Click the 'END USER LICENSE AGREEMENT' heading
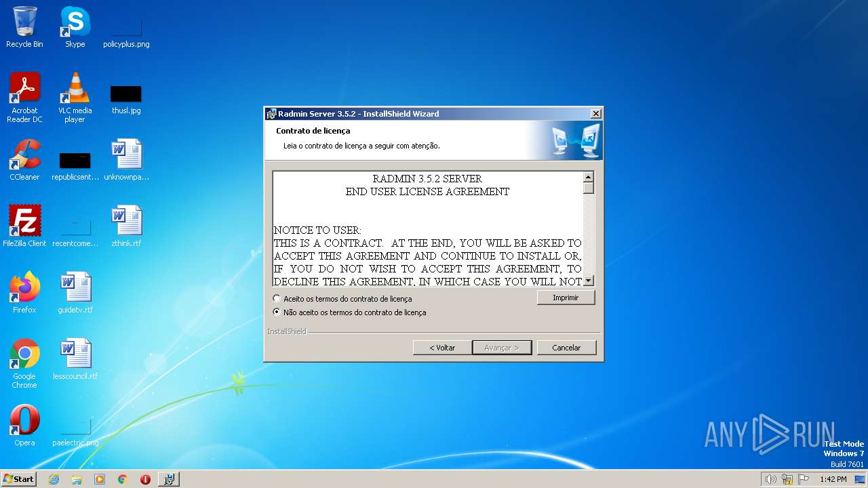Screen dimensions: 868x488 427,192
